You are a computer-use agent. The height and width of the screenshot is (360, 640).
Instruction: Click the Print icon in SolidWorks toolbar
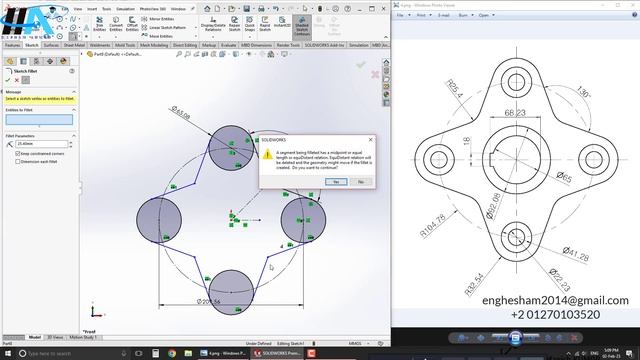point(261,8)
